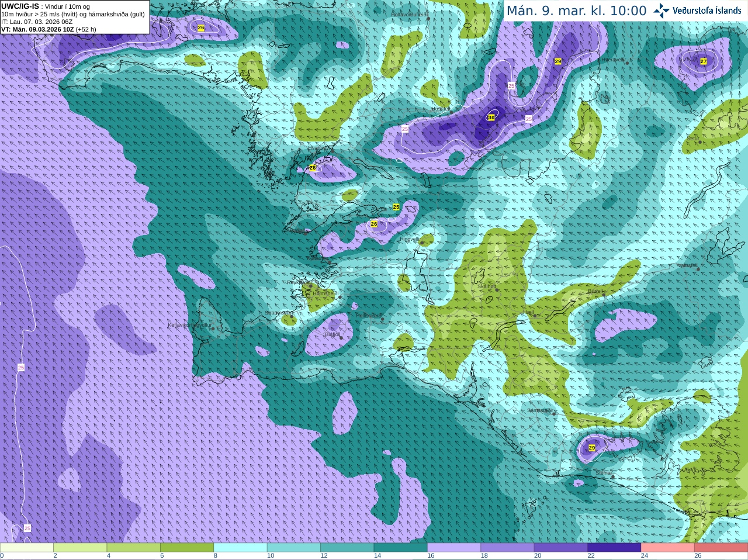Click the yellow 30 gust marker near Húsafell
Viewport: 748px width, 560px height.
coord(491,117)
